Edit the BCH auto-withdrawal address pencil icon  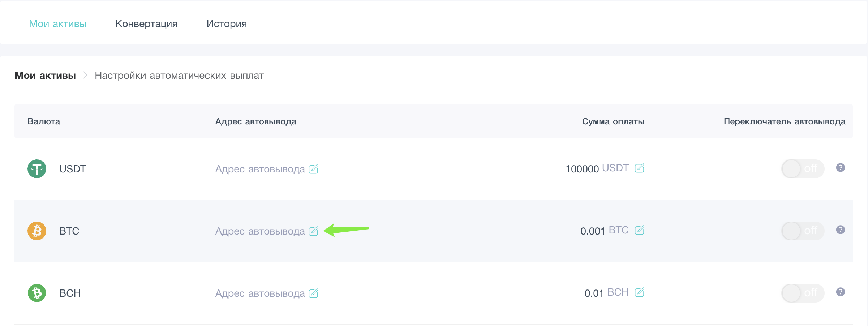click(313, 293)
